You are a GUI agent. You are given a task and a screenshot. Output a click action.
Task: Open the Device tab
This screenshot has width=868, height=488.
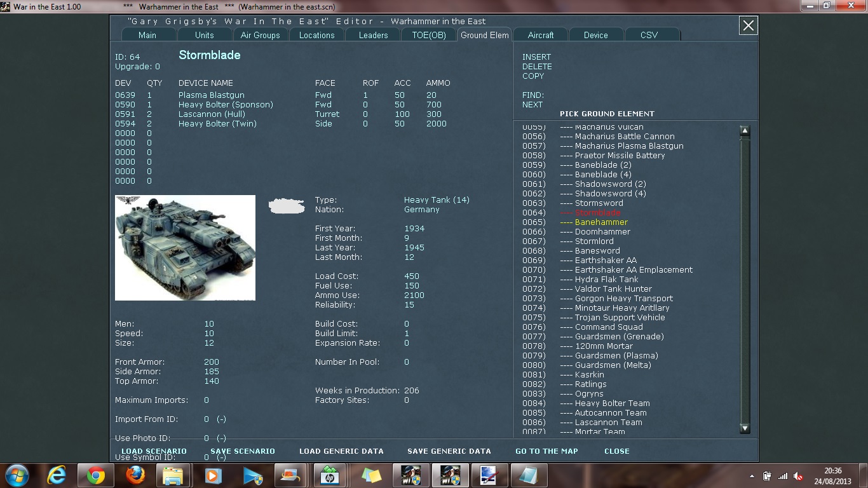595,35
